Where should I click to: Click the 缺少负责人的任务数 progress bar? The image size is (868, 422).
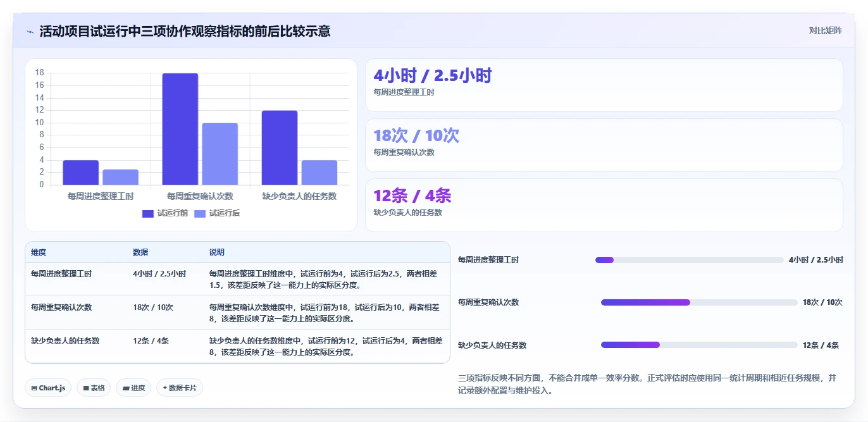click(699, 345)
